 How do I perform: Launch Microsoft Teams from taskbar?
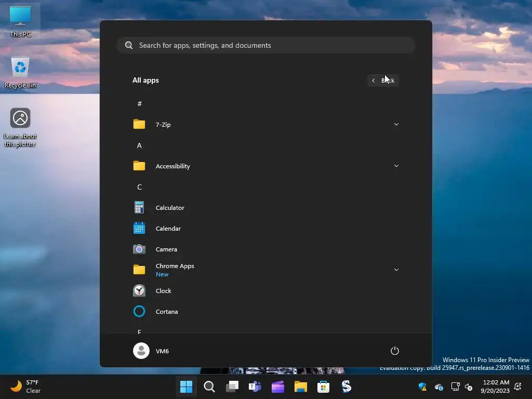coord(255,387)
